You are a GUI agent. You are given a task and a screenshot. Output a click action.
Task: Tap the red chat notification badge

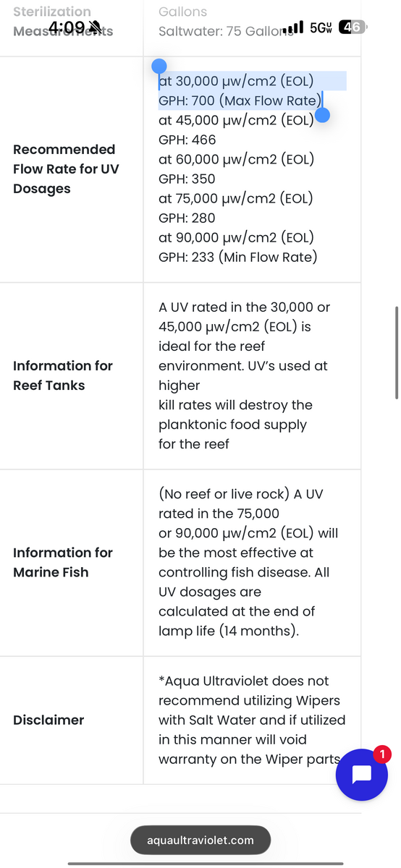coord(384,754)
